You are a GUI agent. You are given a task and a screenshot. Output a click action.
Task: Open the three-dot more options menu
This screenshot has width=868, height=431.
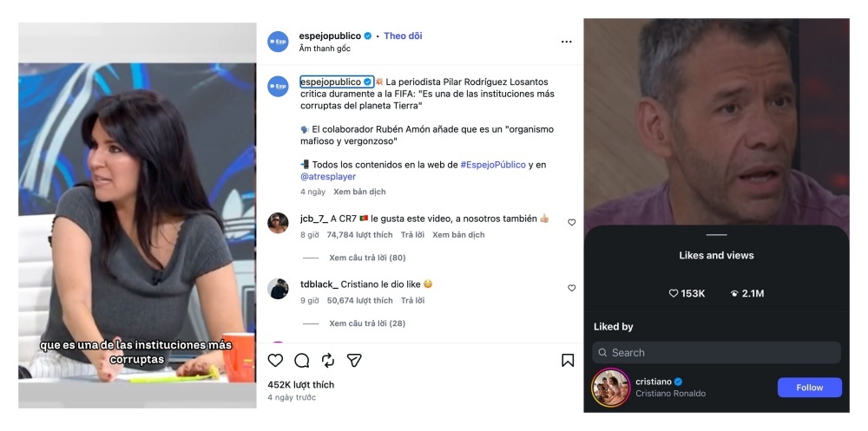tap(566, 42)
